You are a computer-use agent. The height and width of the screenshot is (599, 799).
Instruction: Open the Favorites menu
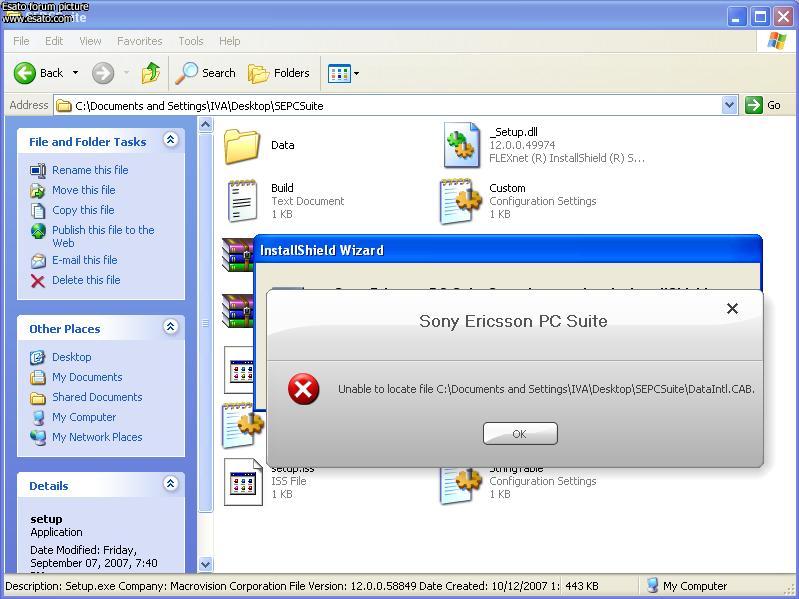click(x=140, y=41)
